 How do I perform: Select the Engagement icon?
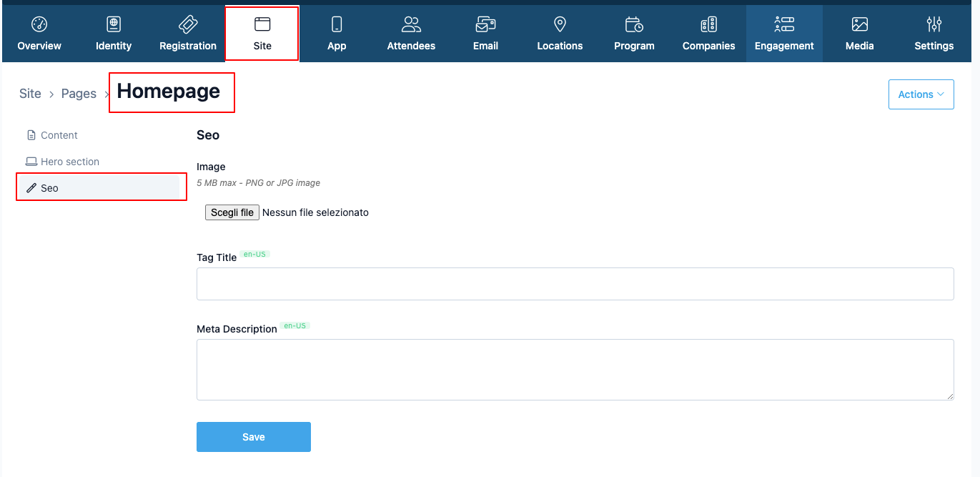click(x=784, y=24)
